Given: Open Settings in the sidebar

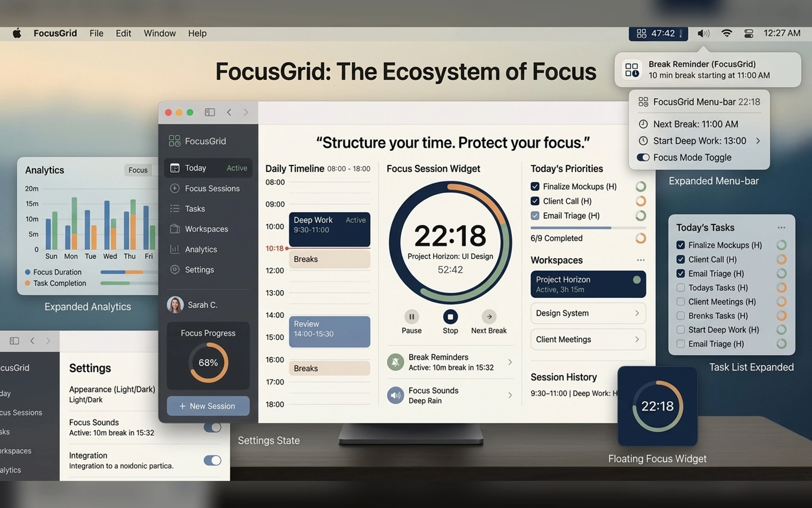Looking at the screenshot, I should (208, 270).
